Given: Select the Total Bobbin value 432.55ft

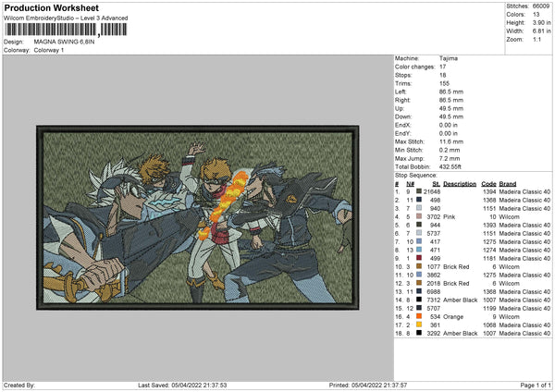Looking at the screenshot, I should click(x=450, y=166).
